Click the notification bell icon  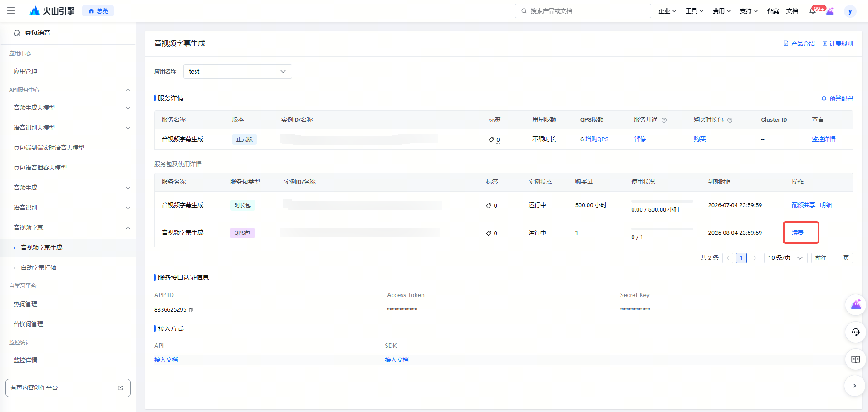(x=812, y=11)
